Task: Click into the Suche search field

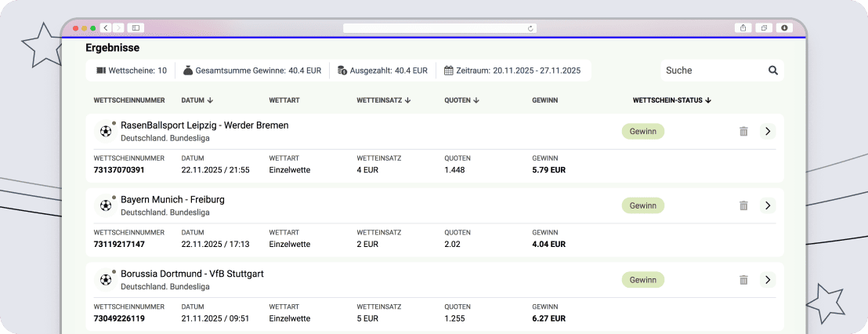Action: (x=711, y=71)
